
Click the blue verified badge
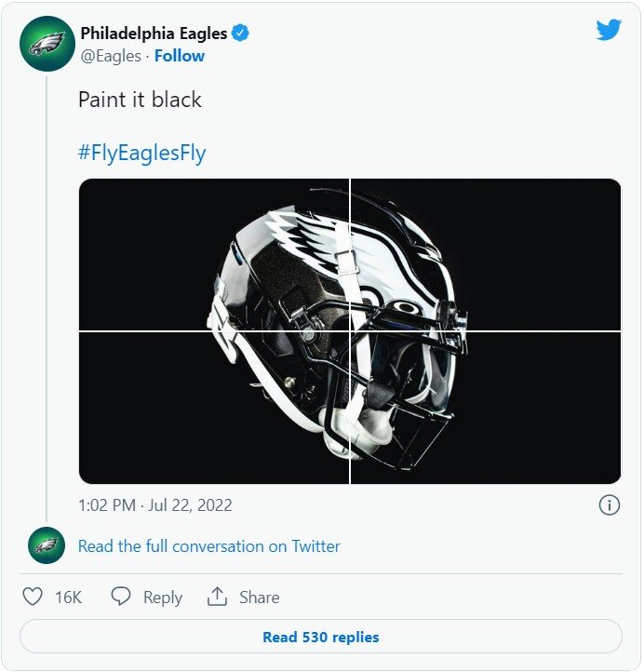tap(241, 34)
